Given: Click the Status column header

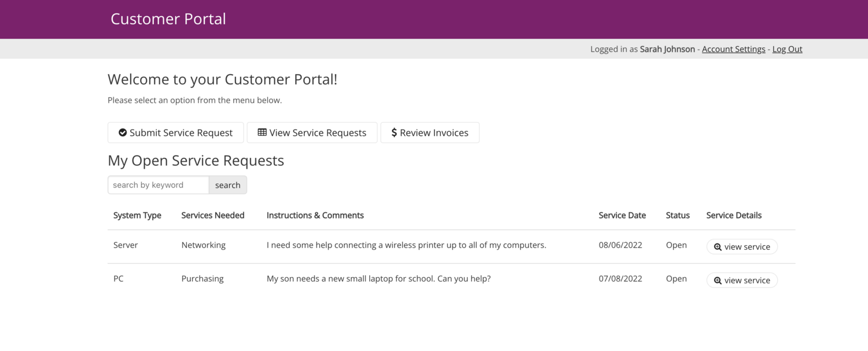Looking at the screenshot, I should 677,215.
